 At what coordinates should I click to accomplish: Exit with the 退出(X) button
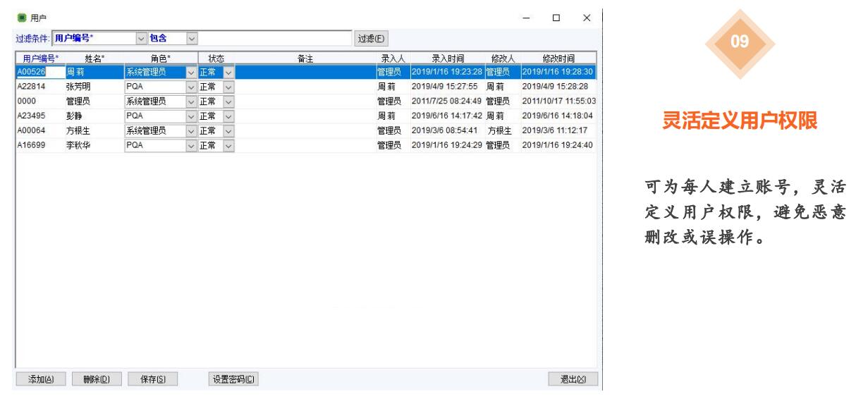(573, 379)
